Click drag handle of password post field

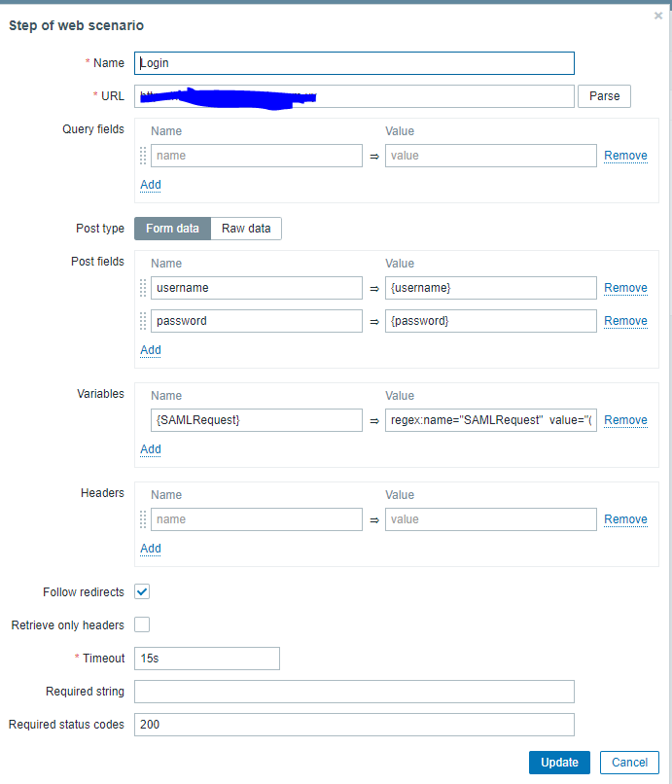(x=144, y=321)
